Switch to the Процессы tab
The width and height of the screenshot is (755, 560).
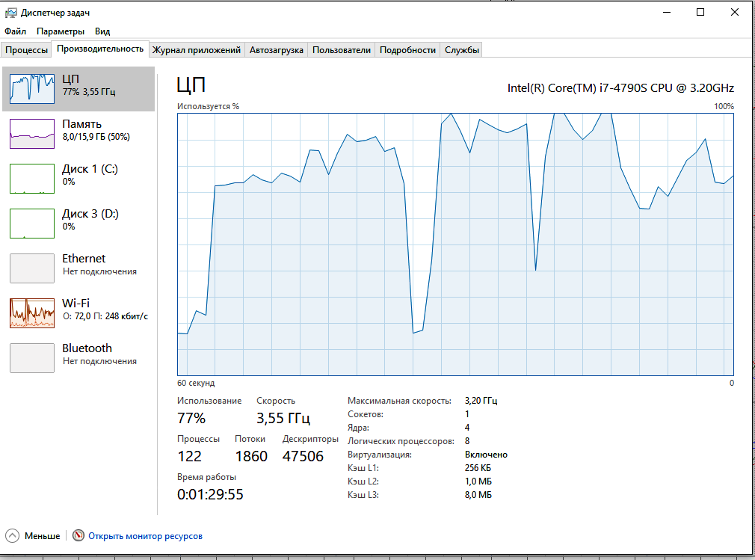point(27,50)
